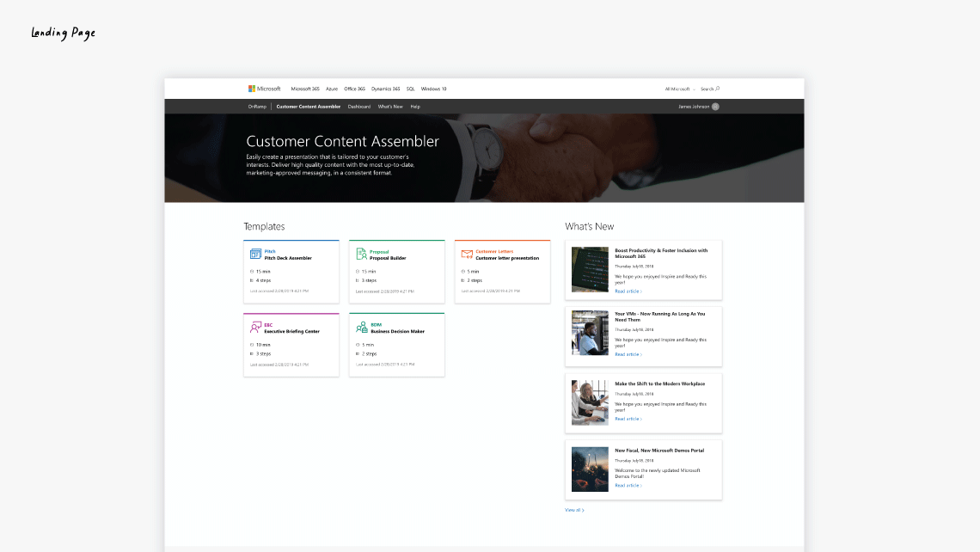Open the Microsoft Demos Portal article thumbnail
This screenshot has width=980, height=552.
pyautogui.click(x=590, y=469)
